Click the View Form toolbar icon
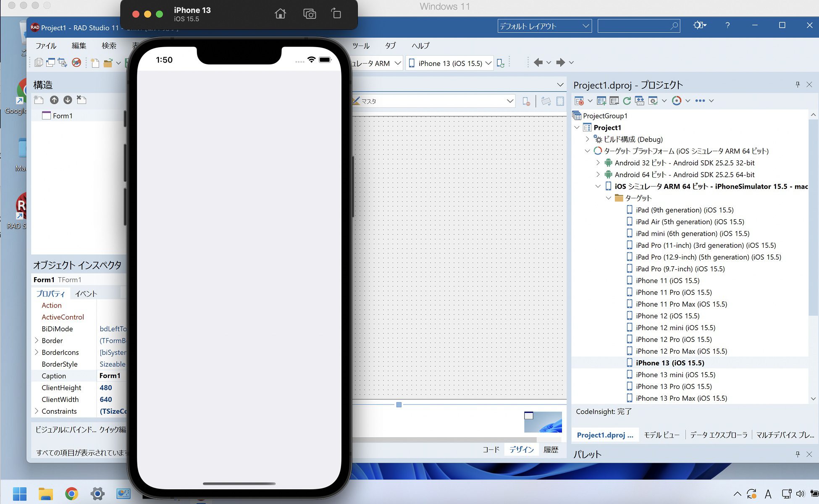The width and height of the screenshot is (819, 504). click(x=50, y=63)
